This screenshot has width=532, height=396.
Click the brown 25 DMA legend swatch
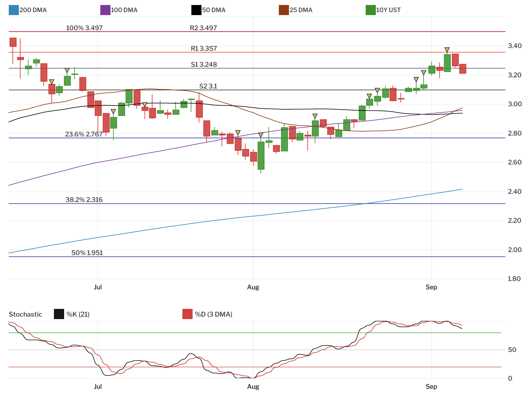click(x=284, y=10)
